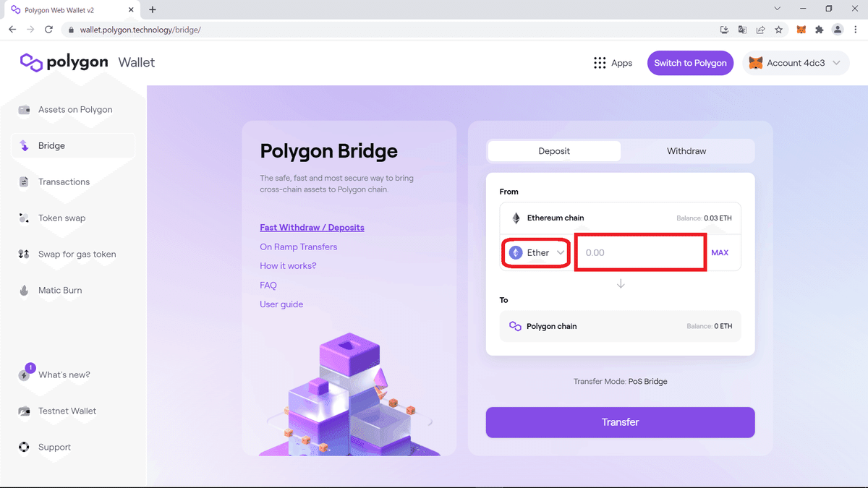Screen dimensions: 868x488
Task: Click MAX amount link
Action: [x=720, y=253]
